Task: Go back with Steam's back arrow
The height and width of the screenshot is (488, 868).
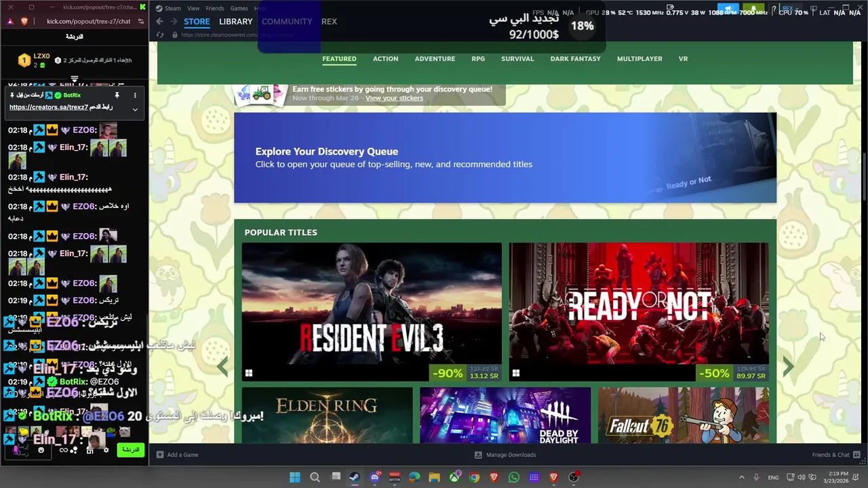Action: [160, 22]
